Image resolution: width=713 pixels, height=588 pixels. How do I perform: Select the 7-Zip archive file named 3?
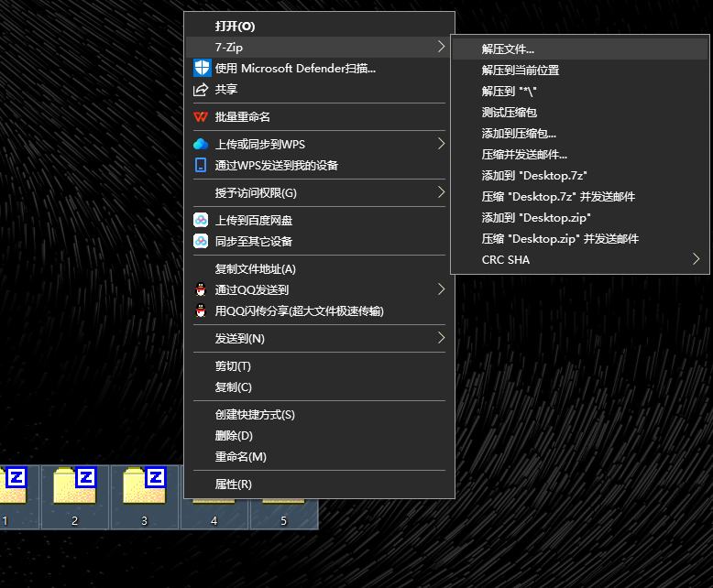(145, 496)
